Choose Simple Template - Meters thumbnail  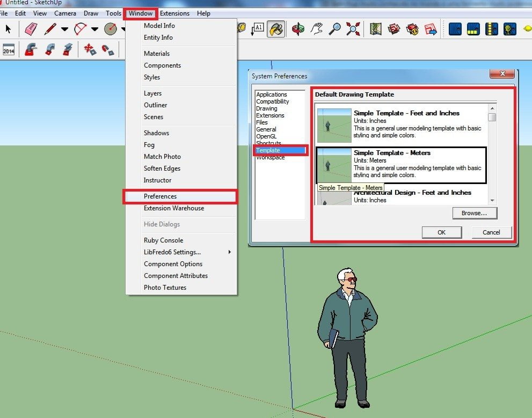tap(334, 165)
